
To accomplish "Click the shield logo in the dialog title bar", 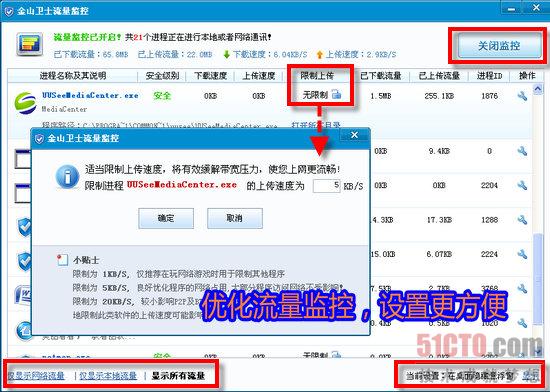I will click(39, 138).
